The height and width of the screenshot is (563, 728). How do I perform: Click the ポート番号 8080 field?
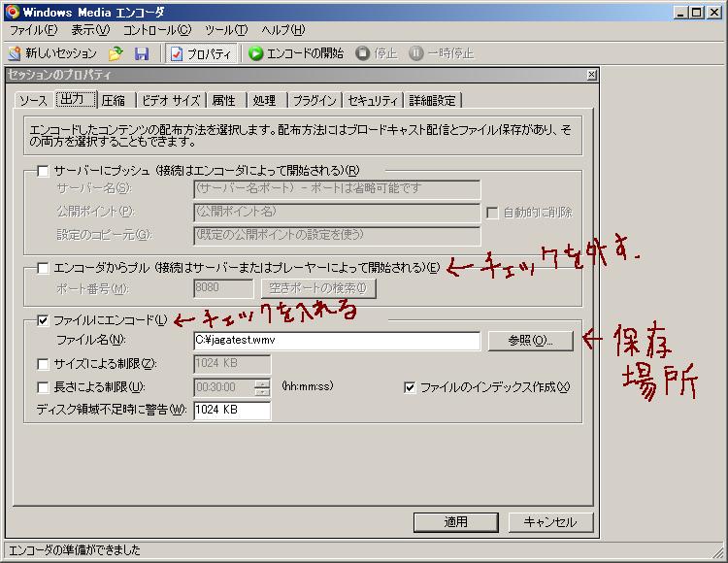(223, 288)
